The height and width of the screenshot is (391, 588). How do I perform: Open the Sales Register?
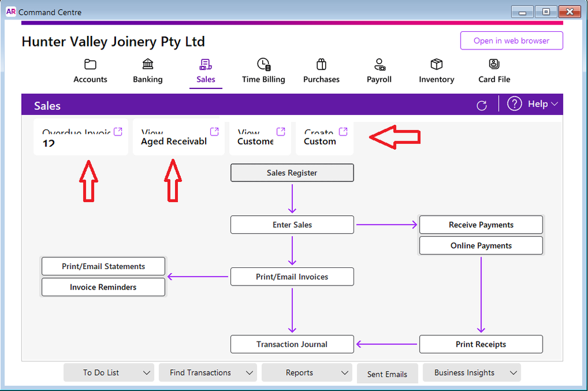[292, 173]
